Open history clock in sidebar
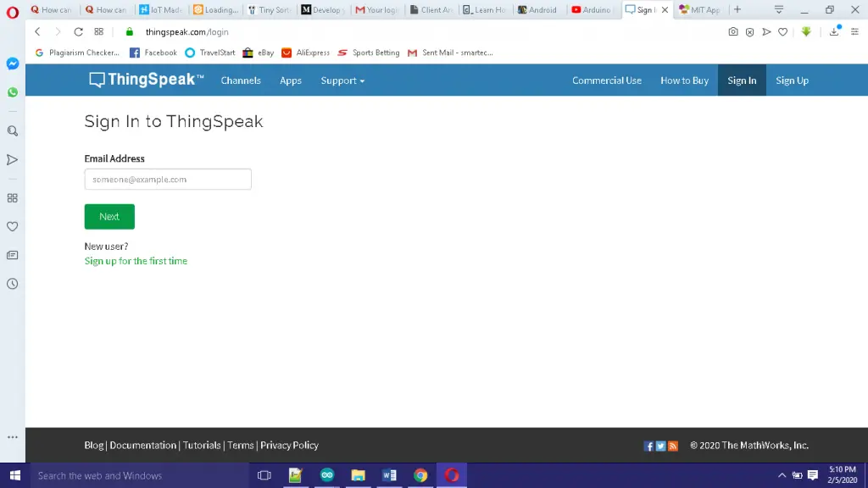 pos(12,284)
